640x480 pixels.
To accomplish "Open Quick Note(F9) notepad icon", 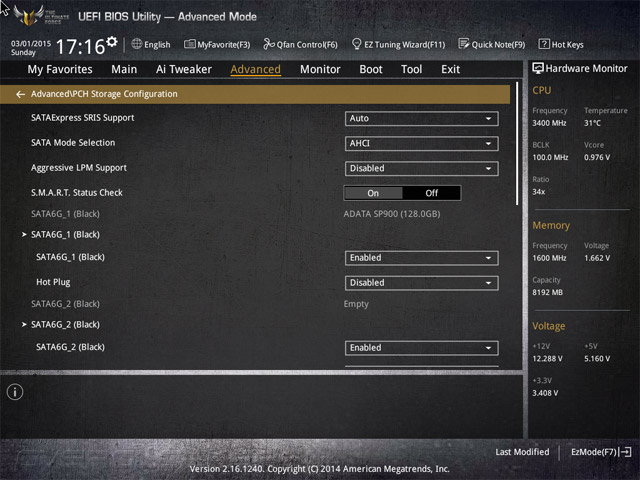I will pos(463,44).
